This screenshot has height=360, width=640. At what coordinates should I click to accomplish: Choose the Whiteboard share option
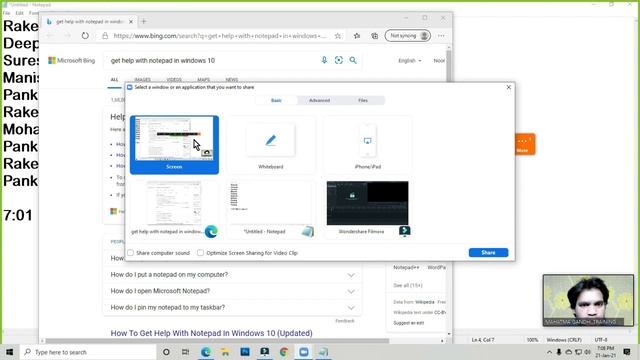point(270,144)
